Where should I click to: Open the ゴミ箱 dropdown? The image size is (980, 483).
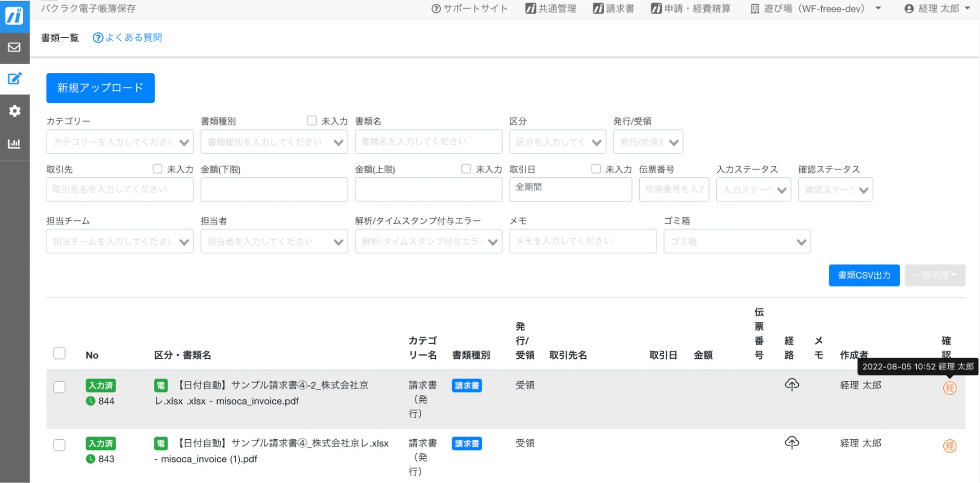(x=737, y=241)
